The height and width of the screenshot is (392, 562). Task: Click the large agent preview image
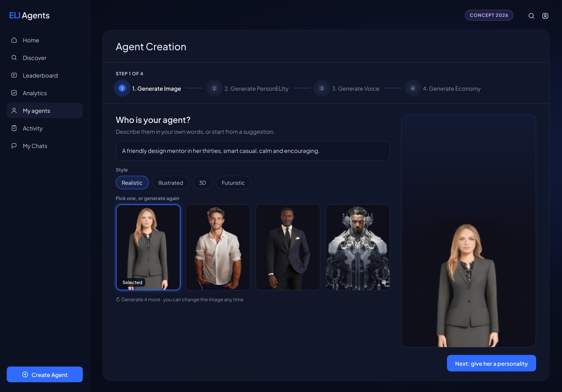pyautogui.click(x=469, y=231)
